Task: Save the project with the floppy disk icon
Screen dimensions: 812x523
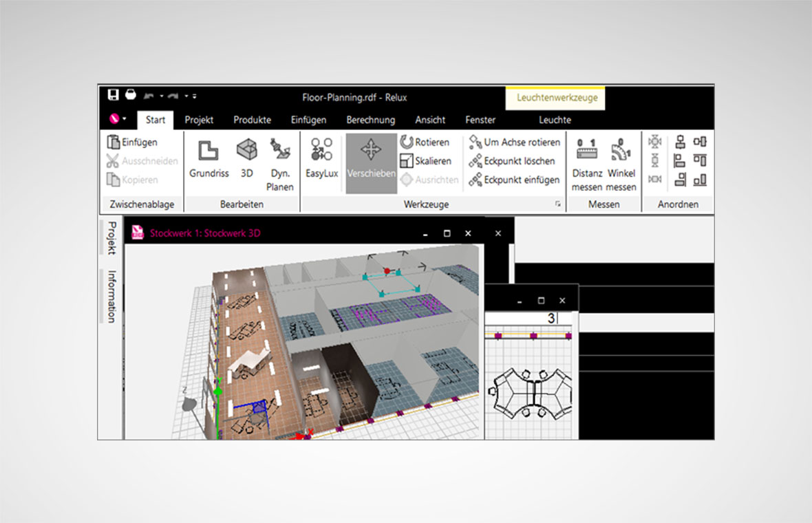Action: [113, 95]
